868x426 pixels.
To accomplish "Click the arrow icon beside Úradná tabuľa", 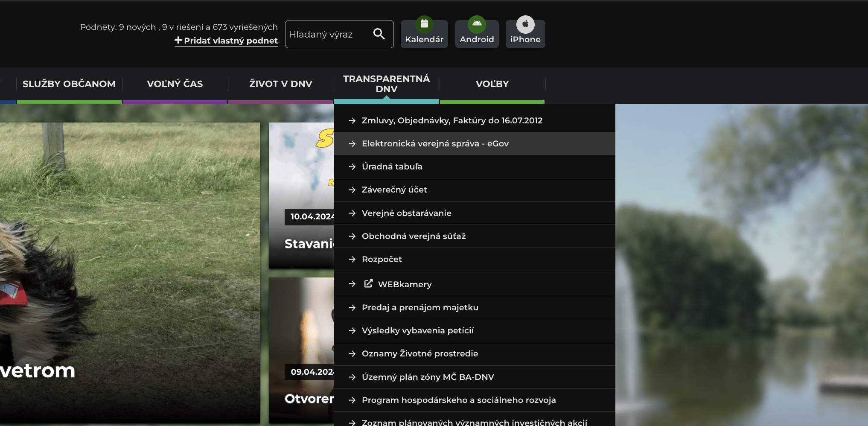I will [352, 167].
